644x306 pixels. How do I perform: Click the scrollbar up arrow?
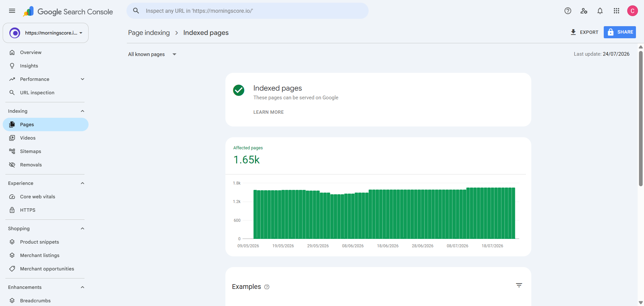641,47
